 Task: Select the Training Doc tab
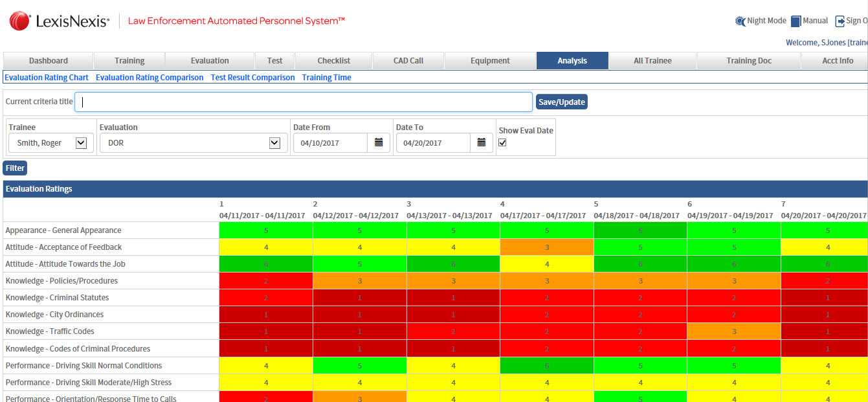click(748, 61)
